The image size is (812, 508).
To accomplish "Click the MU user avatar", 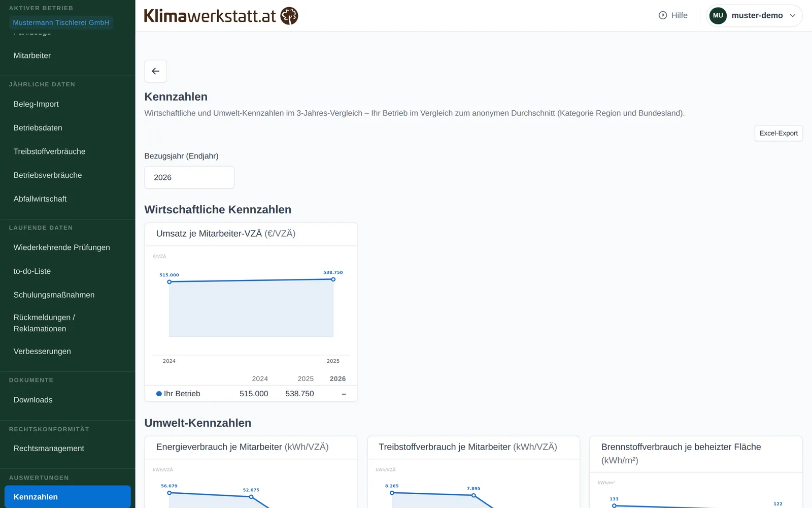I will pos(718,15).
